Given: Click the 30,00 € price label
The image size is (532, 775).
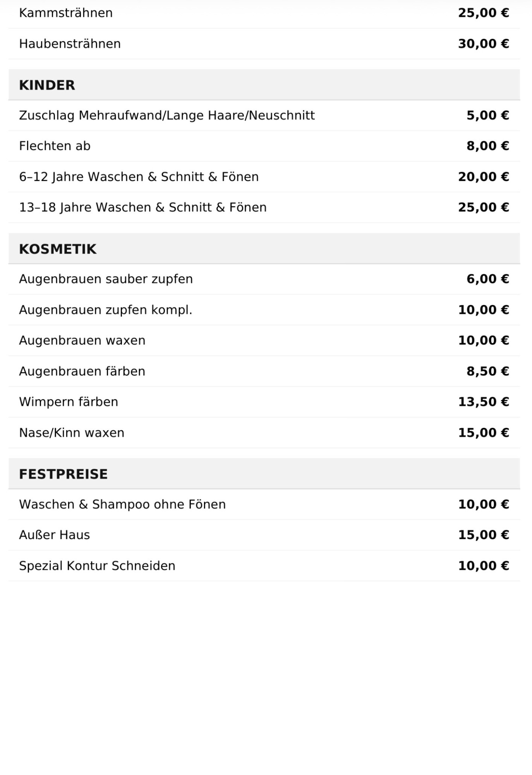Looking at the screenshot, I should point(483,44).
